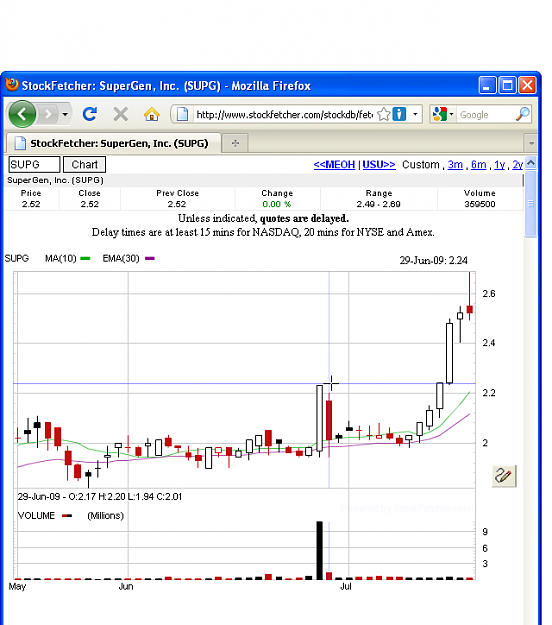Open the address bar history dropdown
The image size is (552, 625).
point(415,114)
